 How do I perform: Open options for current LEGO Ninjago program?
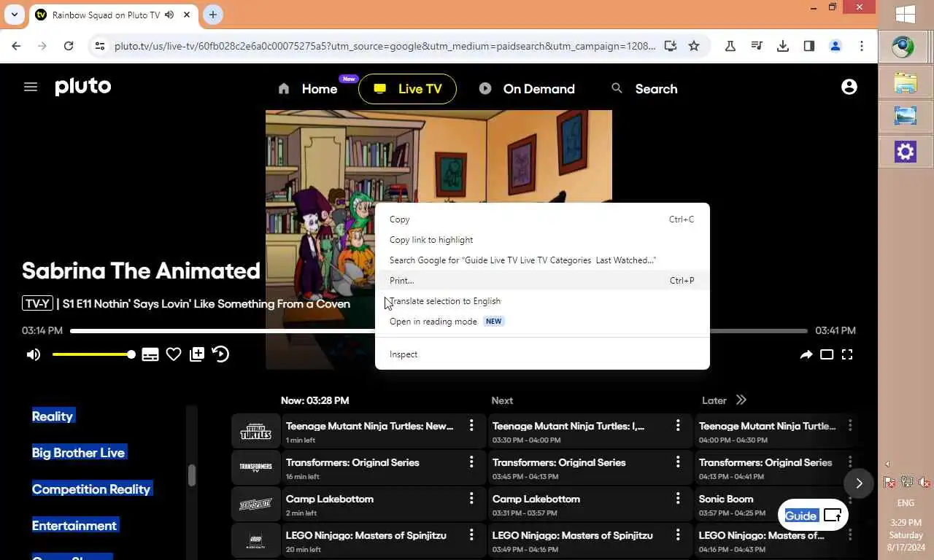click(x=471, y=534)
